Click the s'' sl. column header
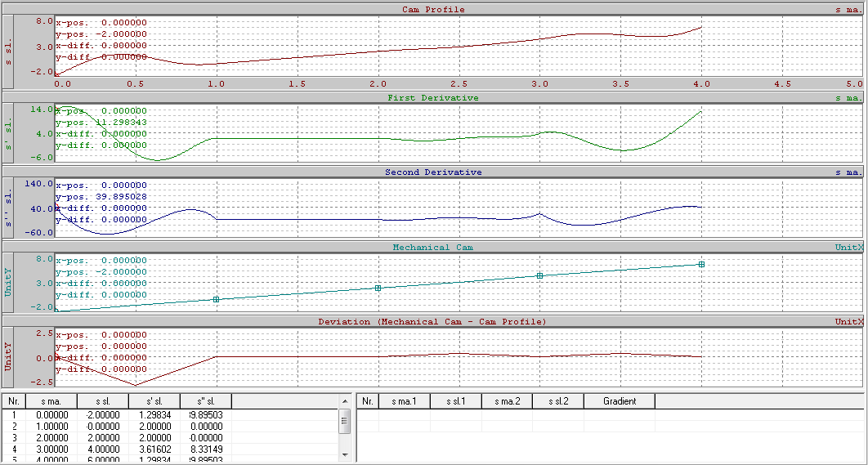 (x=206, y=401)
